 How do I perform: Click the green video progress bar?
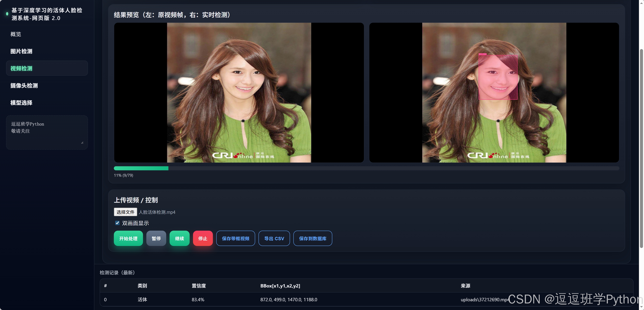(141, 168)
